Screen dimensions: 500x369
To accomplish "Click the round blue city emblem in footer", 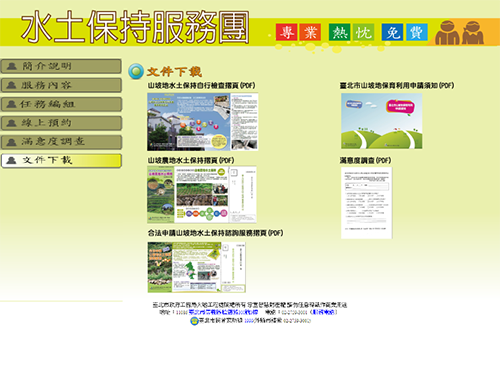I will 194,321.
